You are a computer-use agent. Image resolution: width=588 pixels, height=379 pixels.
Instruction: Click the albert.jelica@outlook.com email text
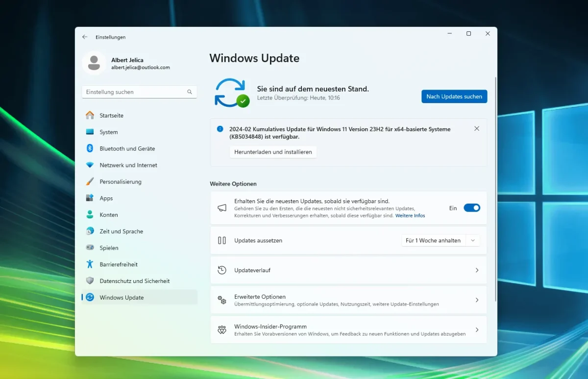click(141, 68)
